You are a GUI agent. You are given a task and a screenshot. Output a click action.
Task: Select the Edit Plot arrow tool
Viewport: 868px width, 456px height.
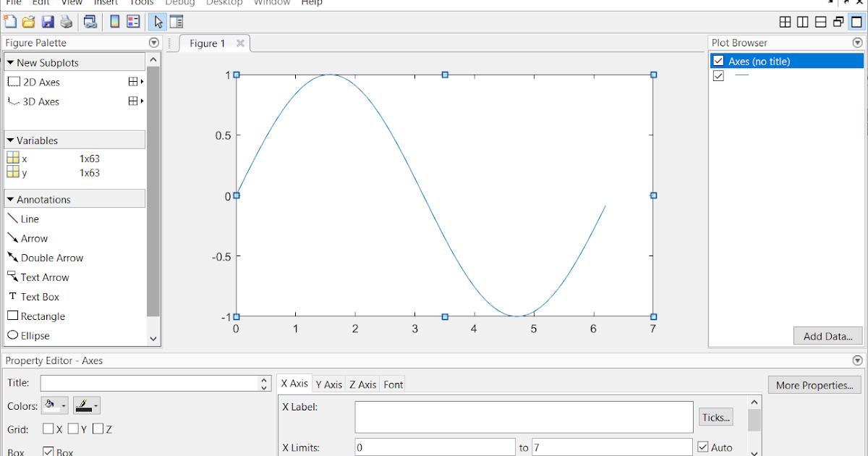(x=158, y=22)
